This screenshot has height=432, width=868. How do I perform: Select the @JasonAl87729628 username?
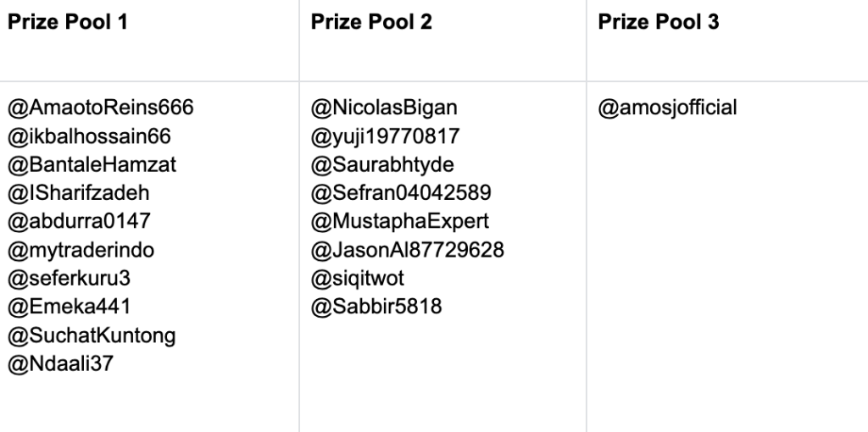[408, 250]
